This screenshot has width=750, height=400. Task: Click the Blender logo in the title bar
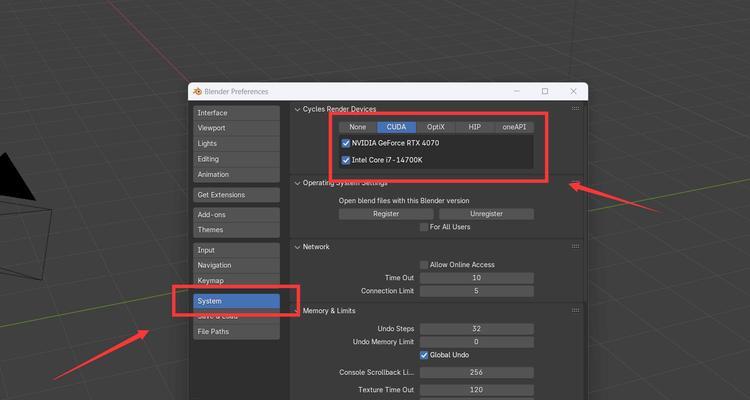197,91
